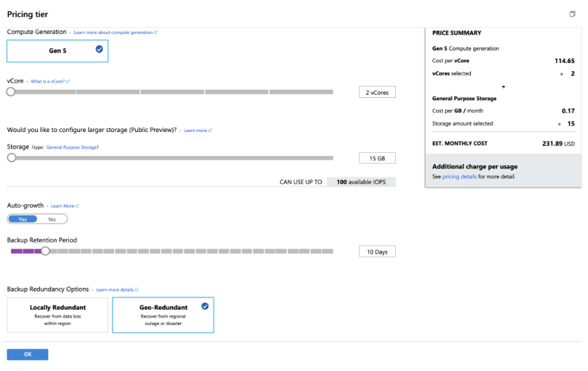
Task: Click the General Purpose Storage type link
Action: coord(72,148)
